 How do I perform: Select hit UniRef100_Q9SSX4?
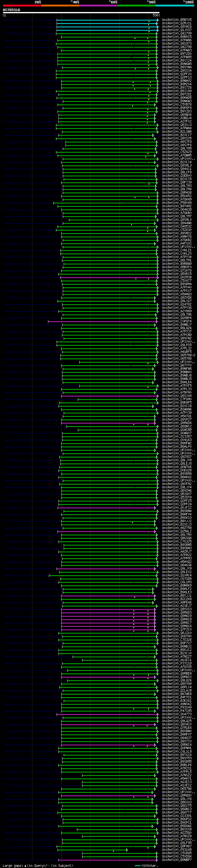177,71
